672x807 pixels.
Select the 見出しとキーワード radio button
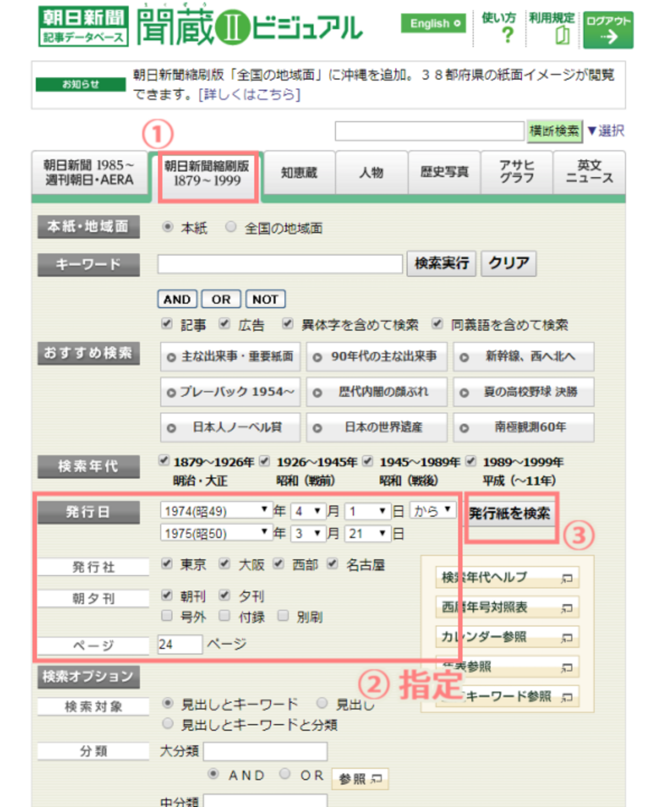point(167,703)
